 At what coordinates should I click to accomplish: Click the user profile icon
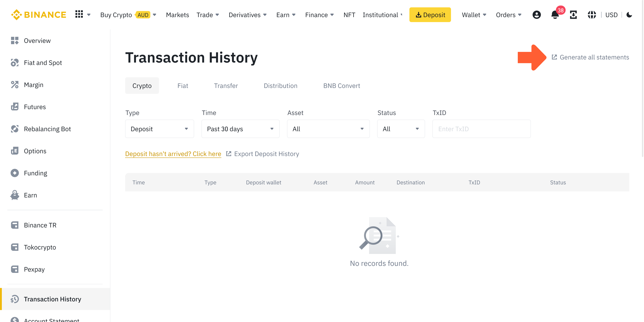click(x=537, y=15)
